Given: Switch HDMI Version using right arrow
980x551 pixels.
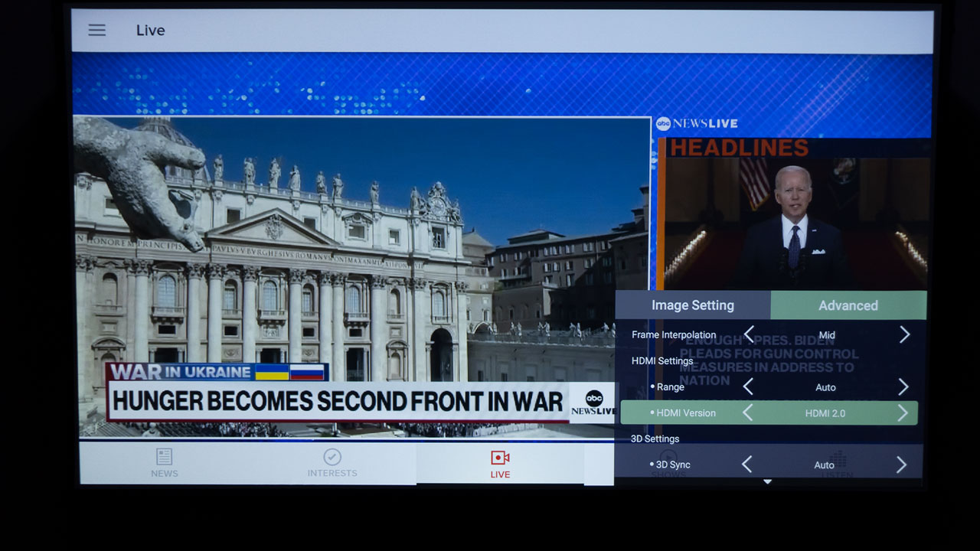Looking at the screenshot, I should [903, 413].
